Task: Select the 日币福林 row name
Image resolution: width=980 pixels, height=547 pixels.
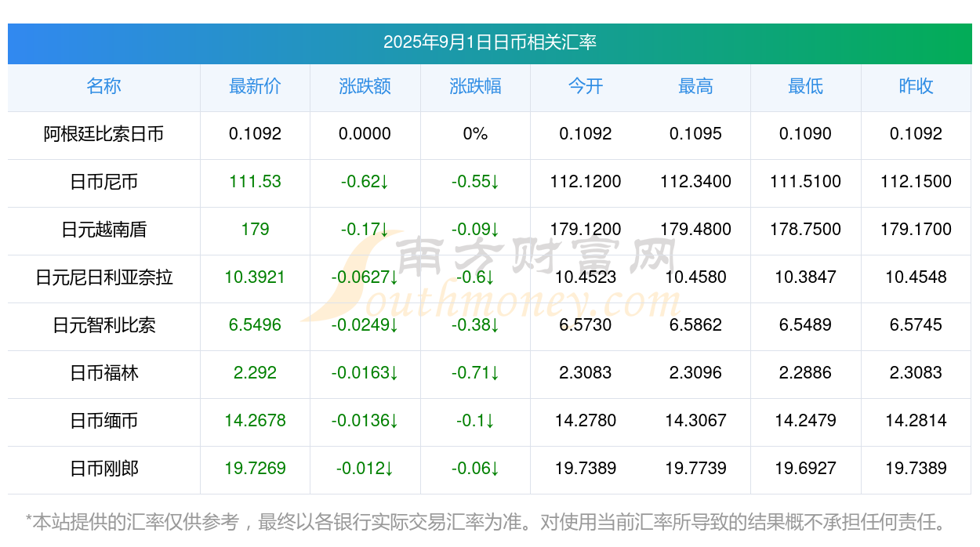Action: [103, 373]
